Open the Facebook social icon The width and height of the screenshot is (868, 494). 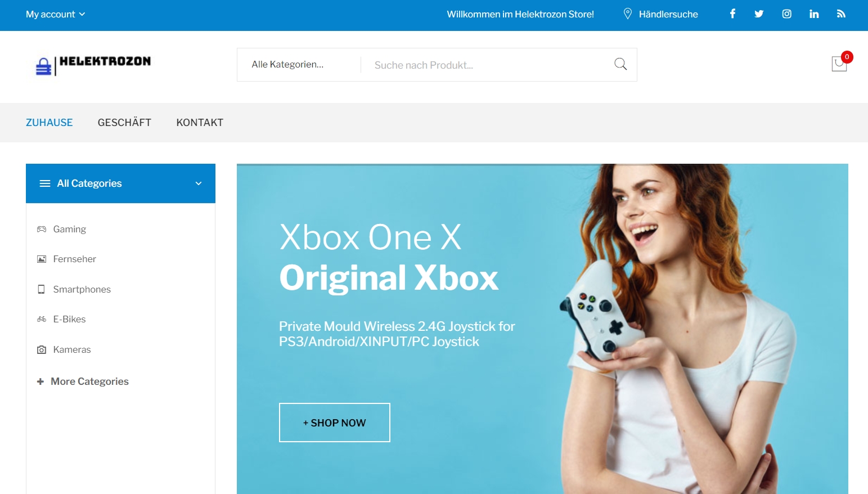tap(732, 14)
